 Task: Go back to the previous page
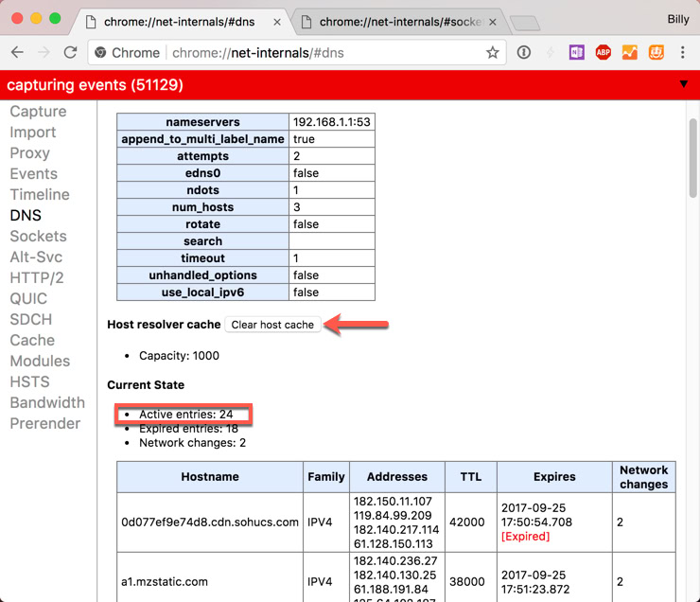click(x=17, y=53)
